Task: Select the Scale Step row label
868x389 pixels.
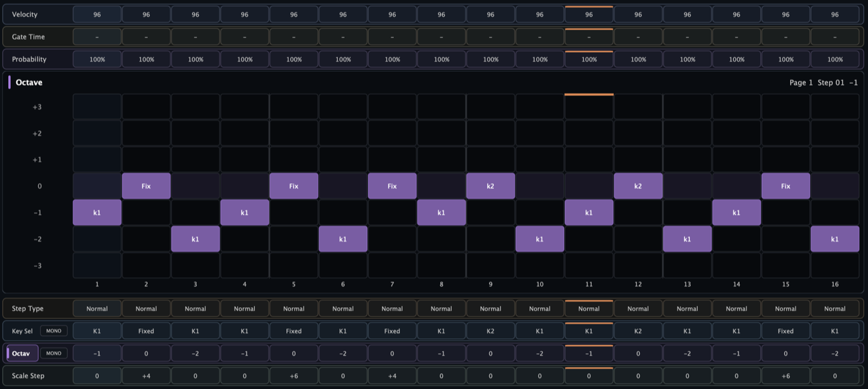Action: pos(28,376)
